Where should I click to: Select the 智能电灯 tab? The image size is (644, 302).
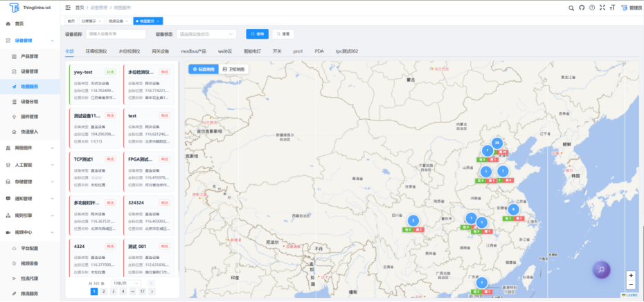252,51
